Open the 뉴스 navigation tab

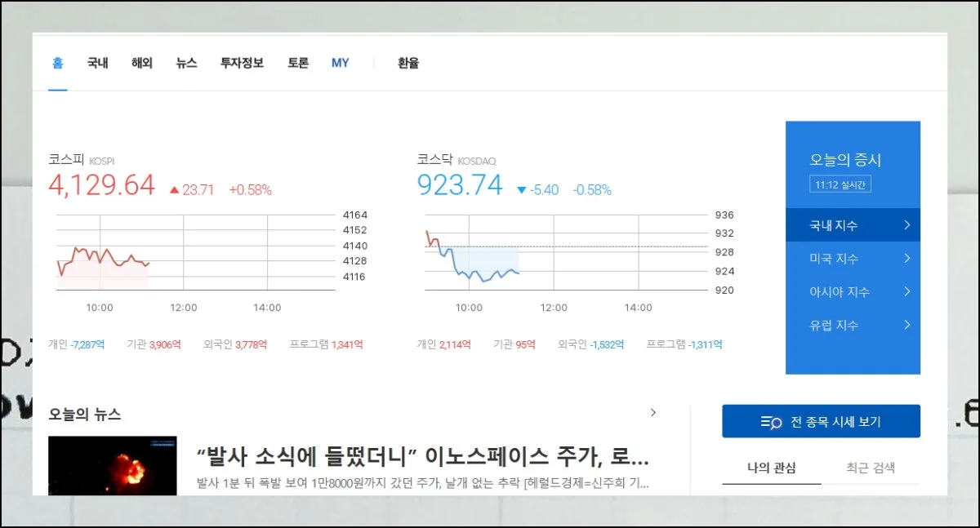click(x=186, y=63)
